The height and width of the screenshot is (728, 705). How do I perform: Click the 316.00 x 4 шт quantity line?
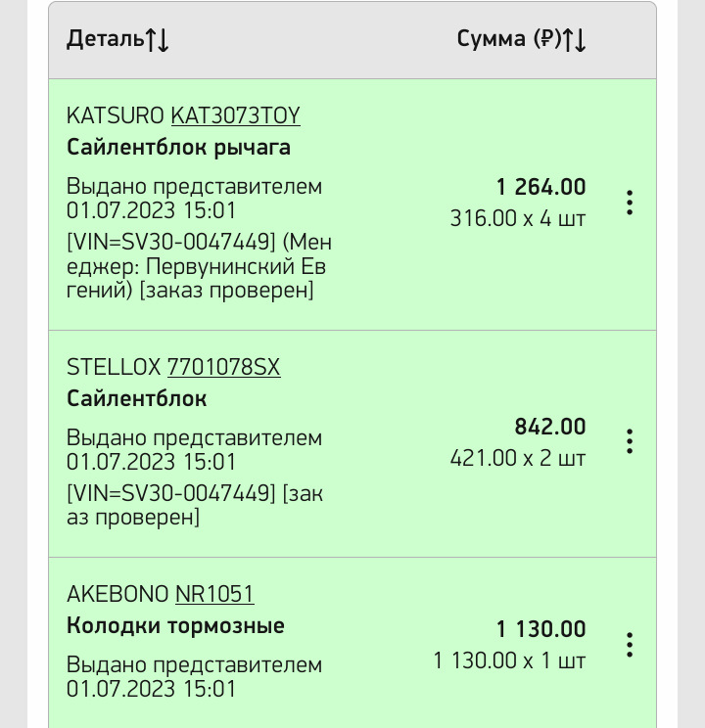[518, 218]
